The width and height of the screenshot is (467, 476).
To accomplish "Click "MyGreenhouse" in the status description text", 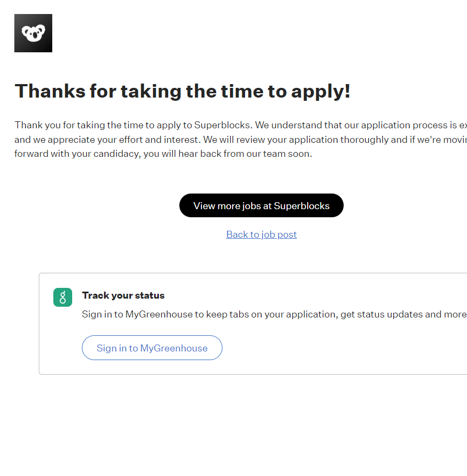I will [x=159, y=314].
